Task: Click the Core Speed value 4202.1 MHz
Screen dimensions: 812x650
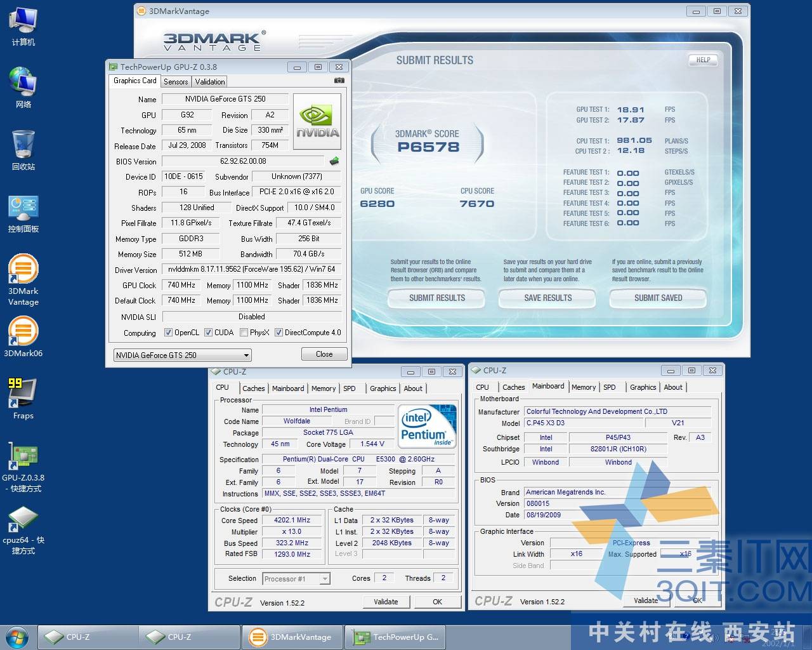Action: coord(292,521)
